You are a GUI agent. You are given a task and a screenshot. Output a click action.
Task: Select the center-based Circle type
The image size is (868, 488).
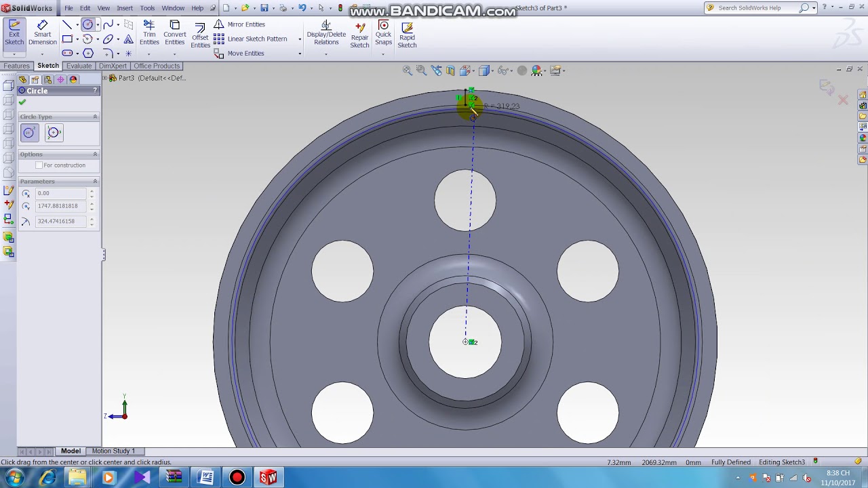point(29,133)
